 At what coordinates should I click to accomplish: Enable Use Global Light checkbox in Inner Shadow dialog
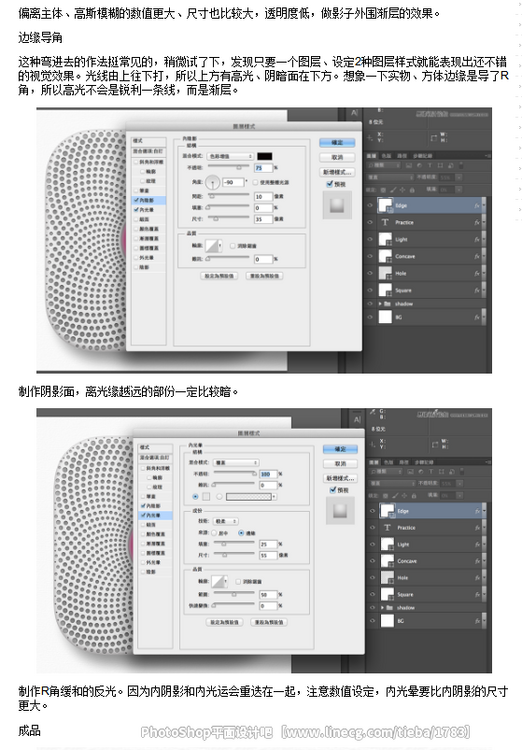pos(255,183)
